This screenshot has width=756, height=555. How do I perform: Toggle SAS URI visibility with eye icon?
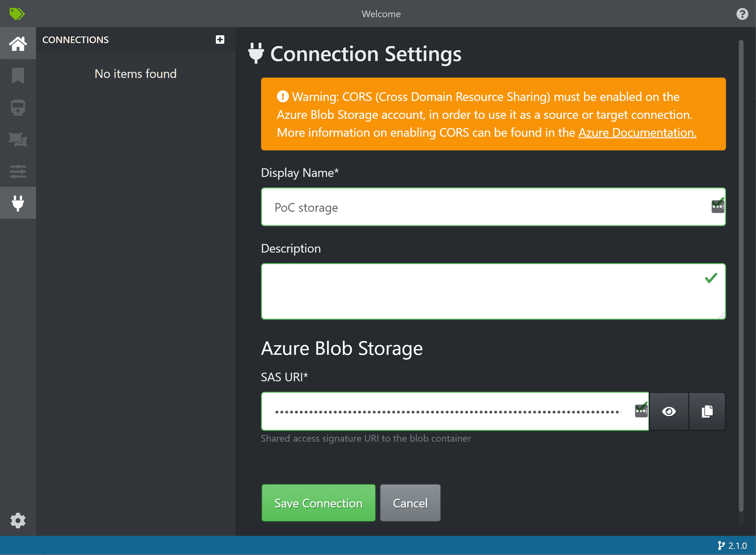click(669, 411)
